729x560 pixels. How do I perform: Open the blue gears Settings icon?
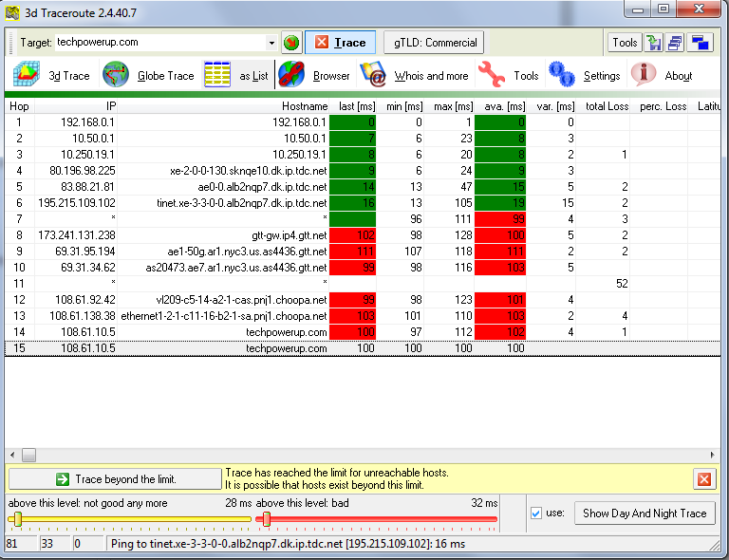click(562, 74)
